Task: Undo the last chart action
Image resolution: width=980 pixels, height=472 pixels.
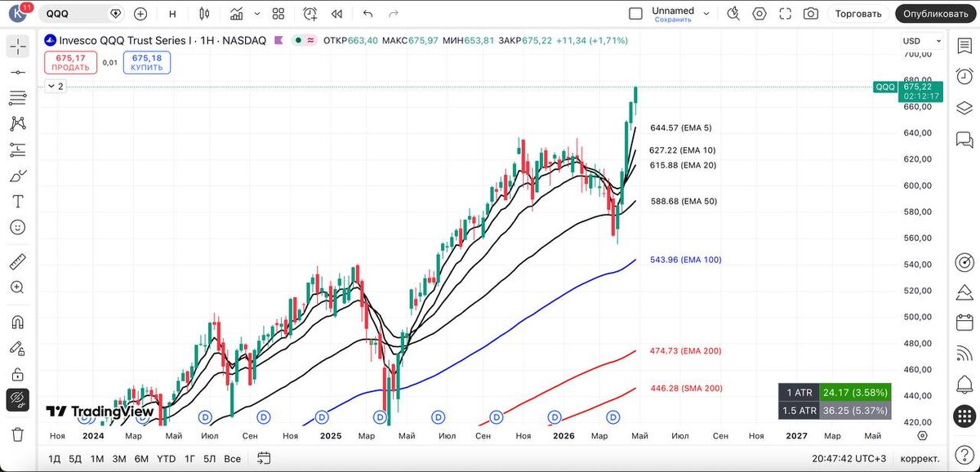Action: 367,14
